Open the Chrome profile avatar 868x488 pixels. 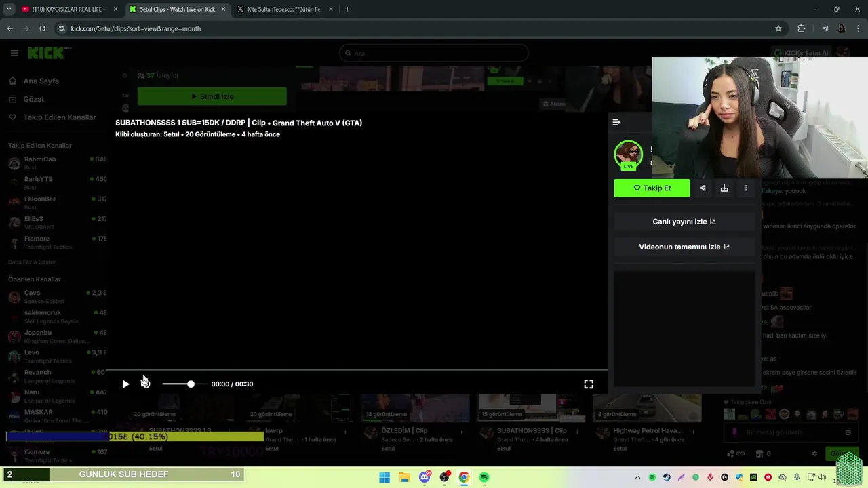click(842, 28)
